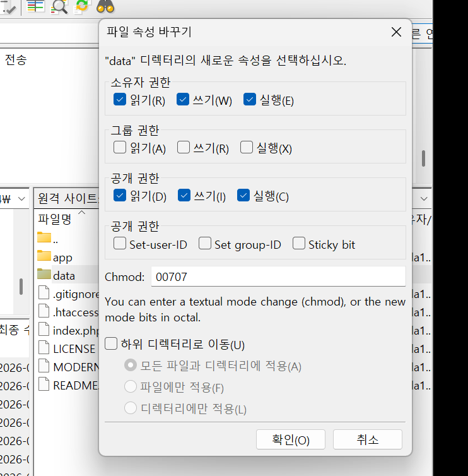Enable the Sticky bit checkbox

[x=299, y=243]
